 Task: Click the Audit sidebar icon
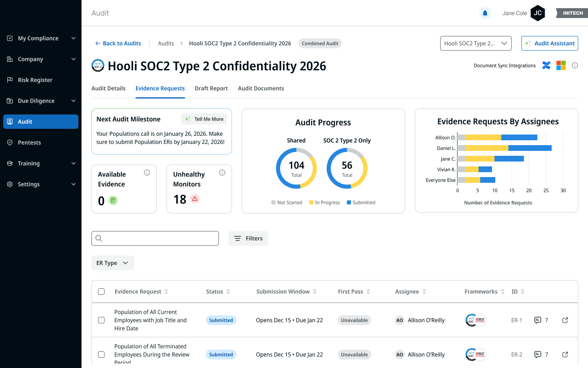pos(10,121)
